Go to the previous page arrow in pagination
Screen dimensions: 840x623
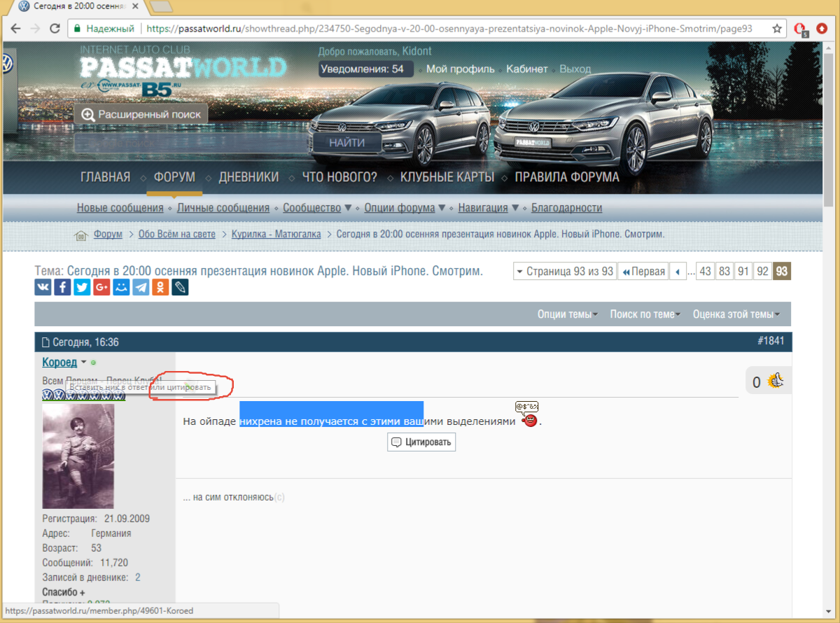coord(678,272)
